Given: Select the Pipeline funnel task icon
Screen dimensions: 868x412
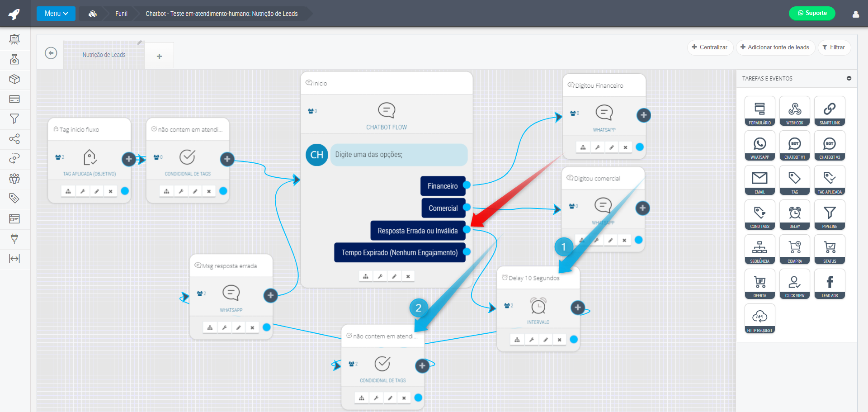Looking at the screenshot, I should coord(829,215).
